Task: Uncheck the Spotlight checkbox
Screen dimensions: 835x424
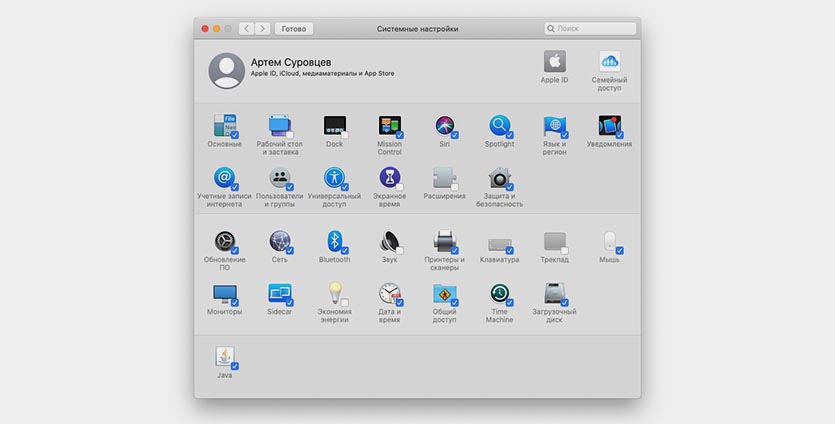Action: point(509,134)
